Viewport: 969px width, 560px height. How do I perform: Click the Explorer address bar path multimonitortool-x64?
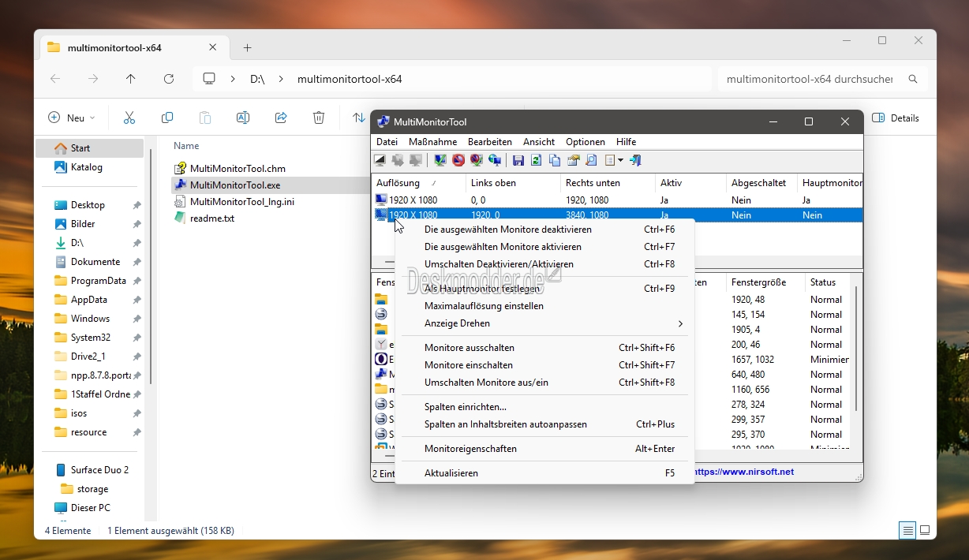point(350,79)
